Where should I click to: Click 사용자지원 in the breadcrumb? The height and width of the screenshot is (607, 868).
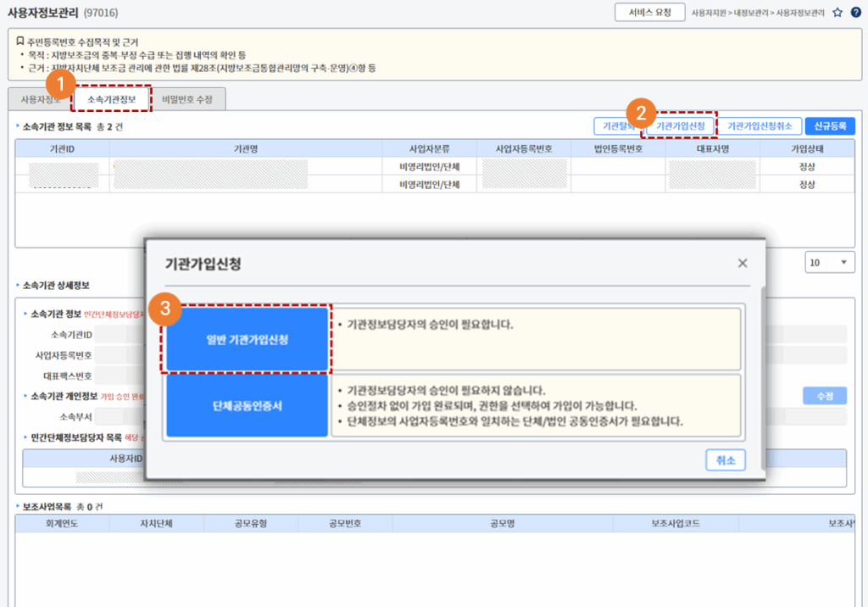point(708,13)
